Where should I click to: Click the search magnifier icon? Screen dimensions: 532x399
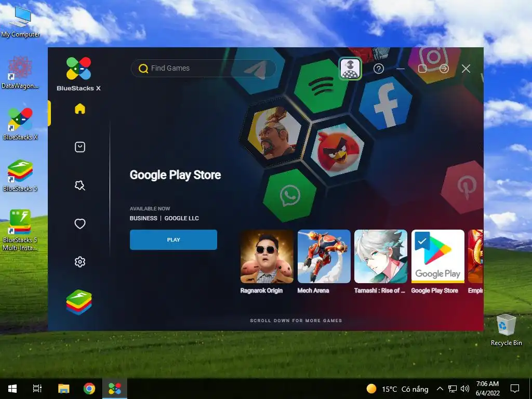click(x=143, y=69)
